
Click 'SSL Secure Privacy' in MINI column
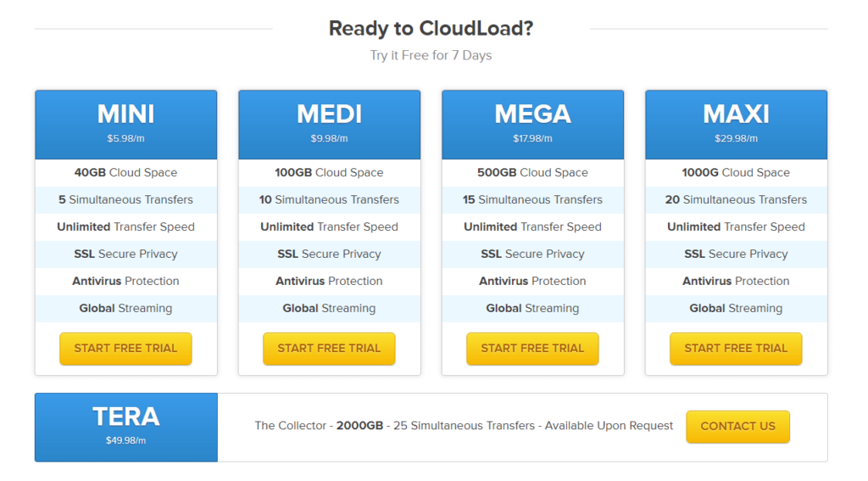point(125,254)
